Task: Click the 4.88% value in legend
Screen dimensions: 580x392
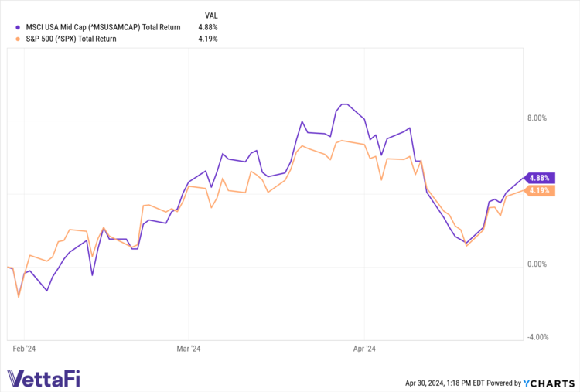Action: [208, 27]
